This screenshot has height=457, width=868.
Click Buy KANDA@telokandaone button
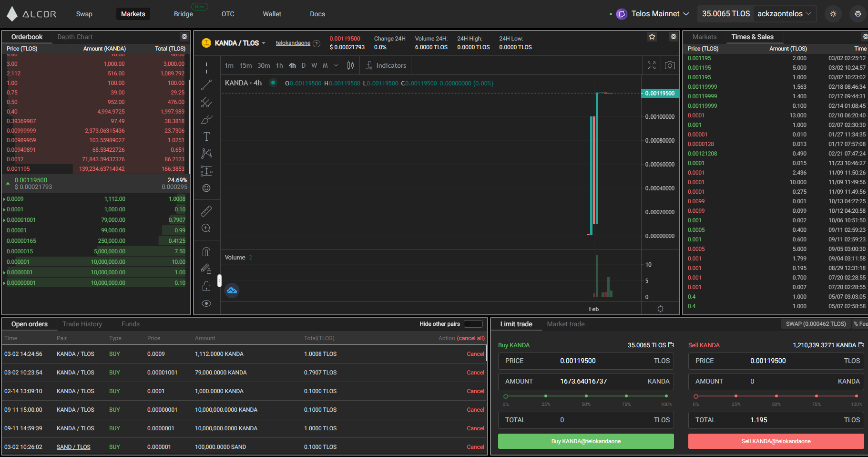586,441
